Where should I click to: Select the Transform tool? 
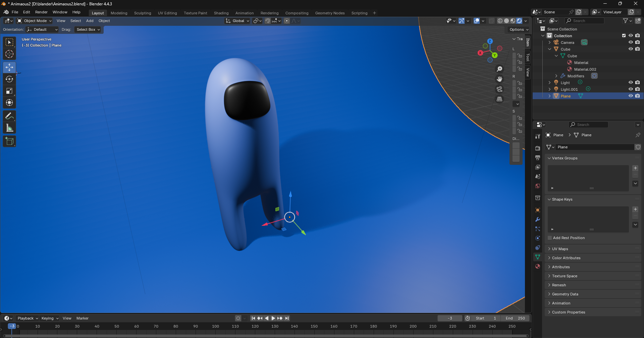click(9, 103)
